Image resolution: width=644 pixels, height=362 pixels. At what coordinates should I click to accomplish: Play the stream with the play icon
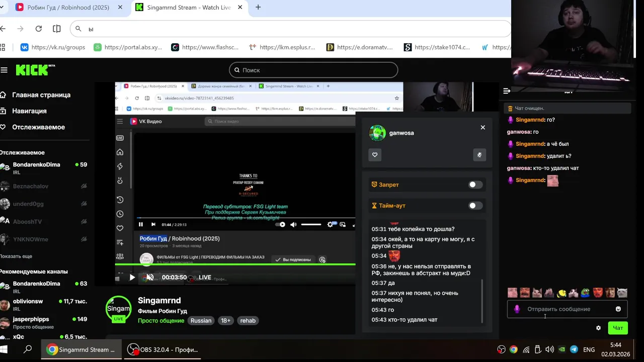point(132,277)
